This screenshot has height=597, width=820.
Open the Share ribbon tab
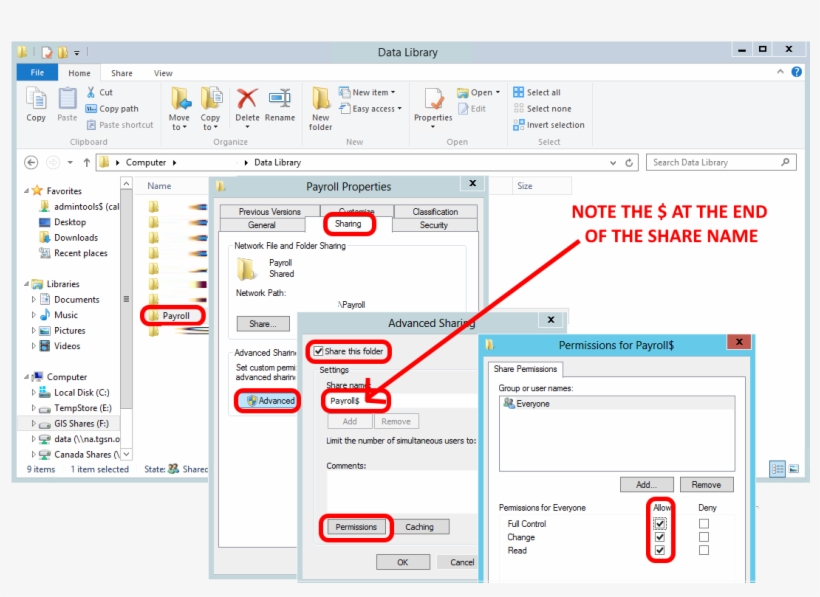coord(121,72)
